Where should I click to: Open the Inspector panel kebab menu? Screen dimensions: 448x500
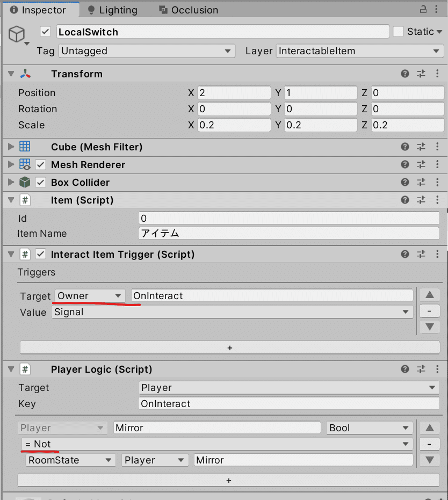[x=436, y=9]
